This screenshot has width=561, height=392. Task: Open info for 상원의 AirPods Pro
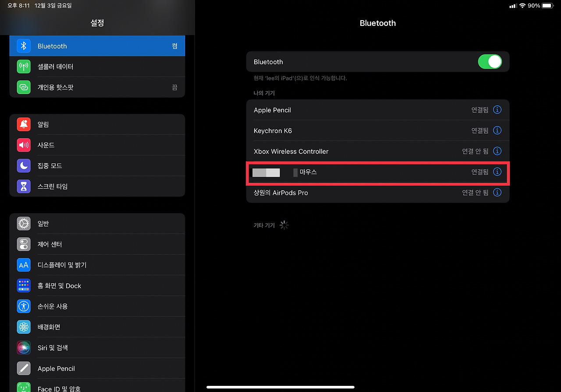click(497, 192)
